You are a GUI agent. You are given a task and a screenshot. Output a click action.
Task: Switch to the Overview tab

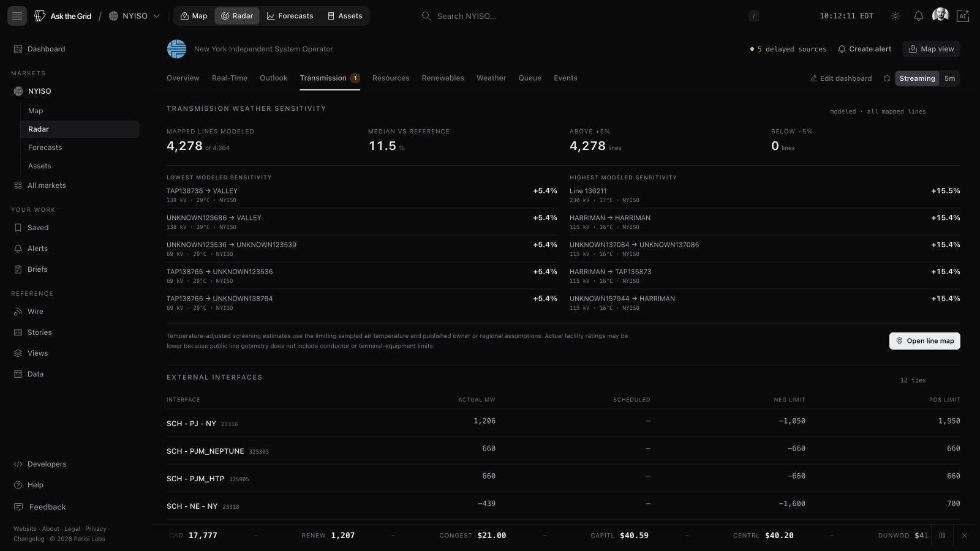pos(183,78)
